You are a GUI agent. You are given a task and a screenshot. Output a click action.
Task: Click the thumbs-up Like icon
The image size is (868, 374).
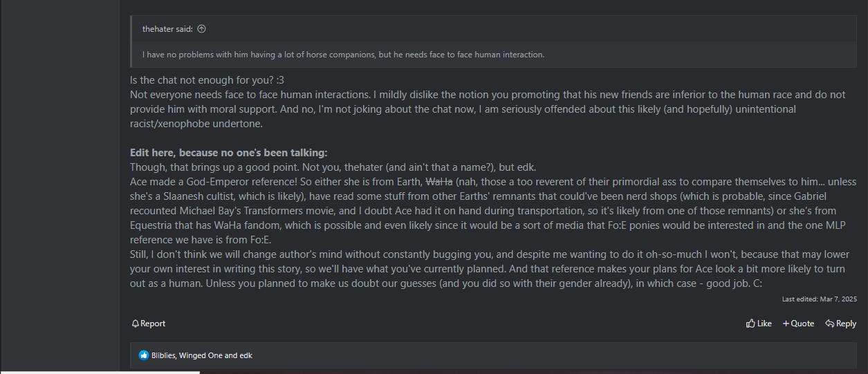point(750,324)
